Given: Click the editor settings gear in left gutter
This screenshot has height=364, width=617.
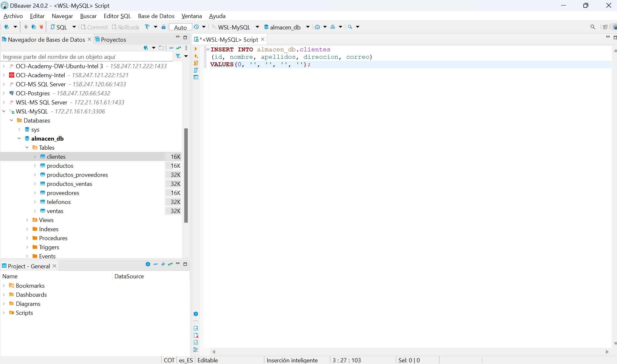Looking at the screenshot, I should [196, 314].
